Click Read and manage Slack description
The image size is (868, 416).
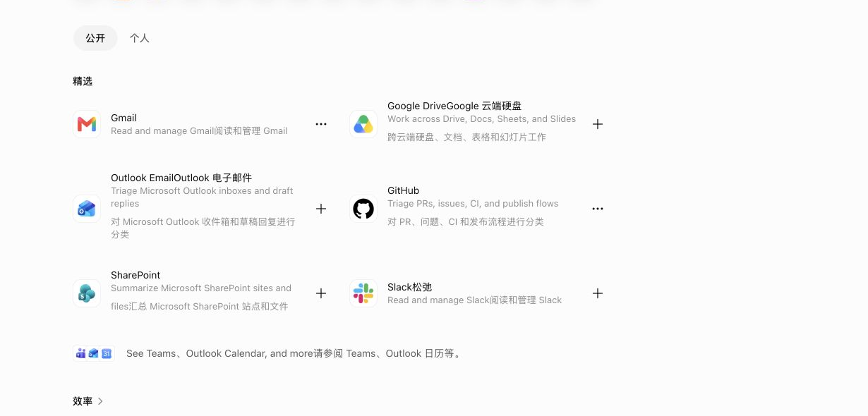coord(475,300)
